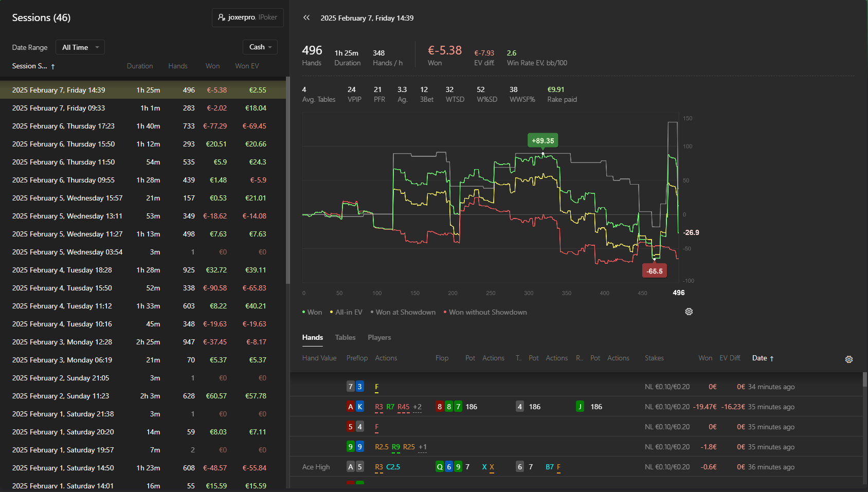Sort sessions by Duration column
Screen dimensions: 868x492
click(140, 66)
